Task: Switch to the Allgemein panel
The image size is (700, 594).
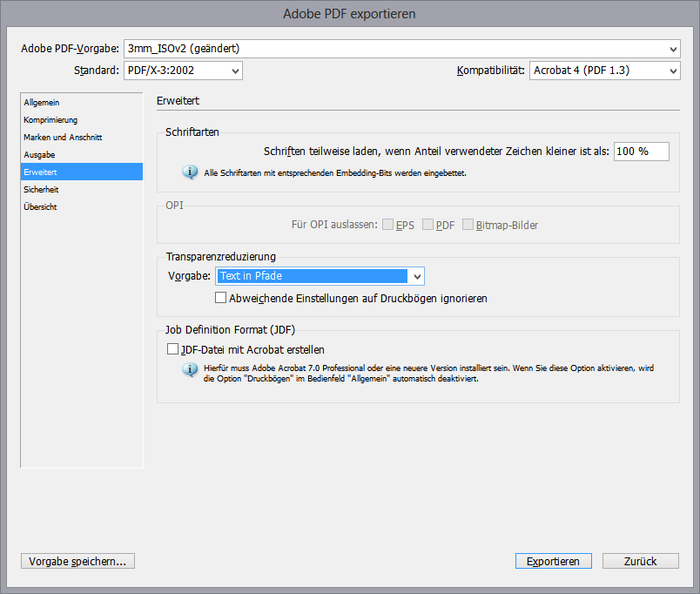Action: click(42, 103)
